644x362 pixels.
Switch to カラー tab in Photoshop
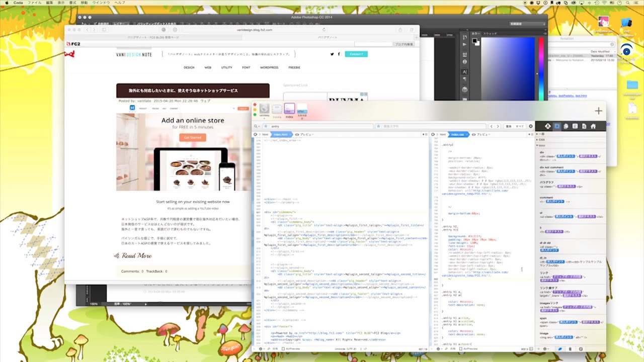pyautogui.click(x=475, y=33)
